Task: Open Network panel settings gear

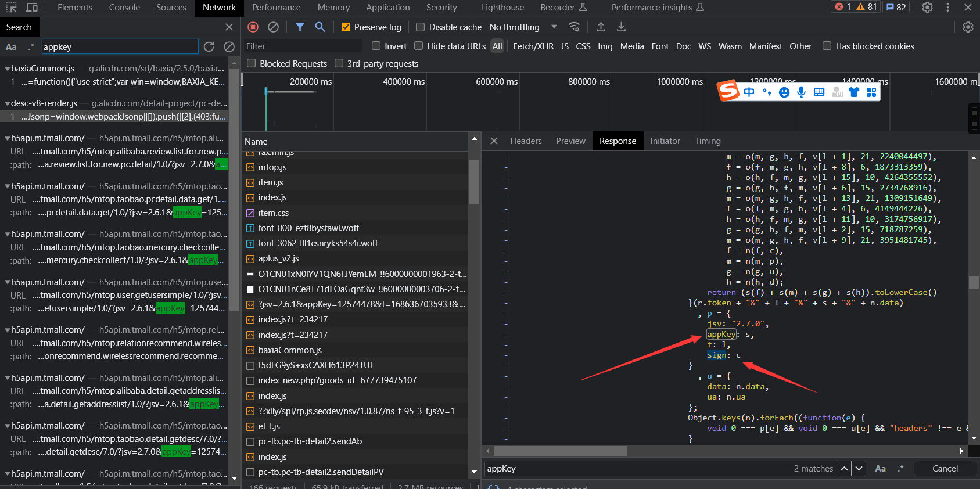Action: click(968, 27)
